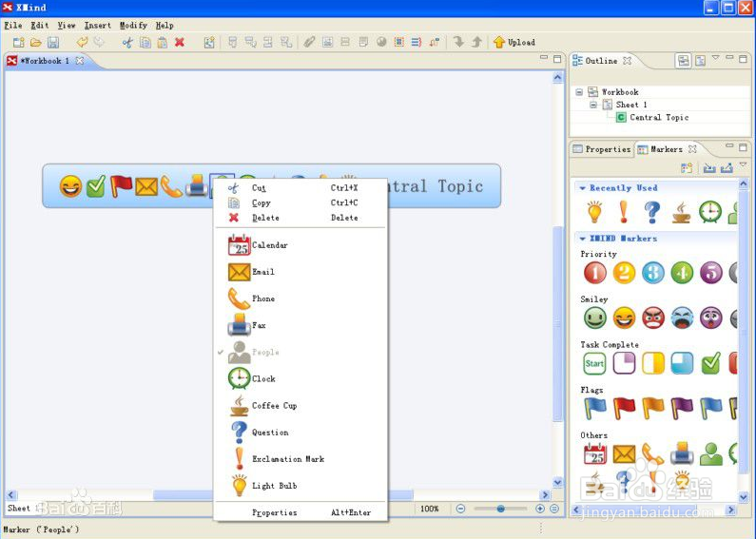Select the Start task marker
The height and width of the screenshot is (539, 756).
(x=595, y=363)
